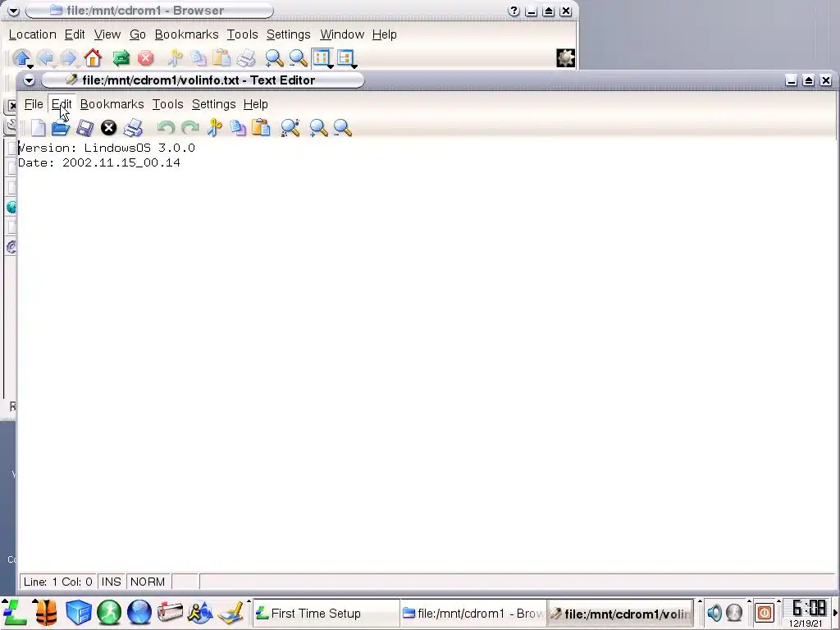Click the orange life vest help icon
The image size is (840, 630).
(46, 613)
